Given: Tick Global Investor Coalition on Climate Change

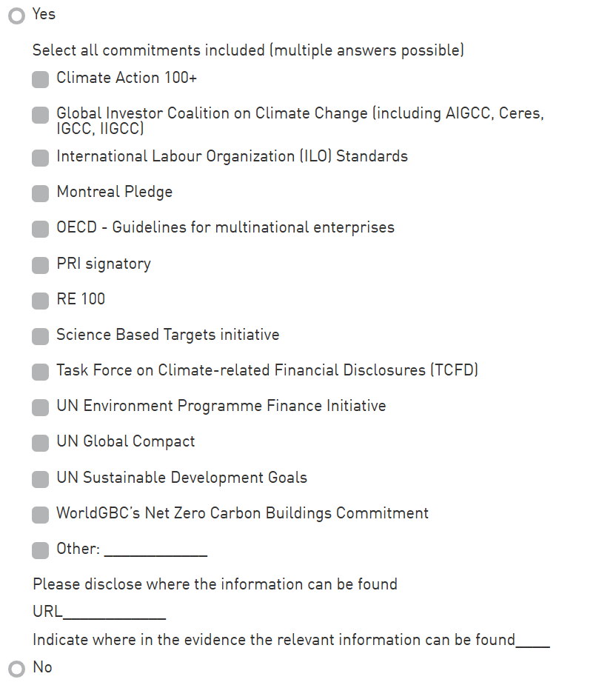Looking at the screenshot, I should [41, 115].
